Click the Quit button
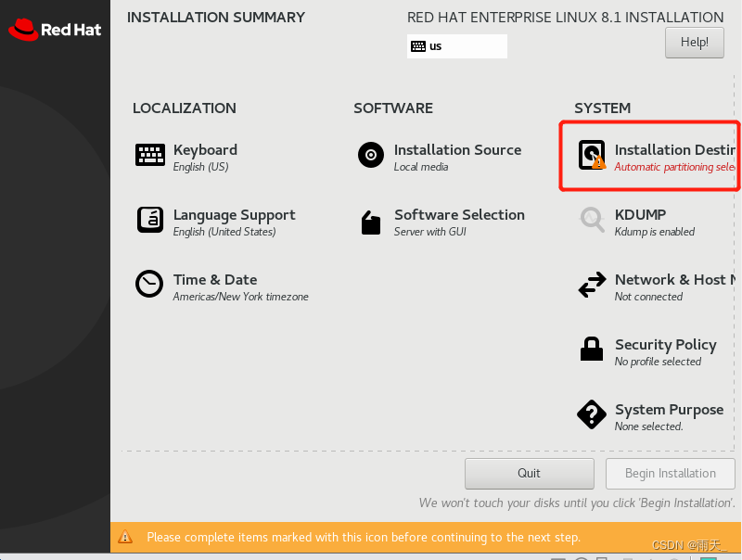Image resolution: width=742 pixels, height=560 pixels. (529, 474)
